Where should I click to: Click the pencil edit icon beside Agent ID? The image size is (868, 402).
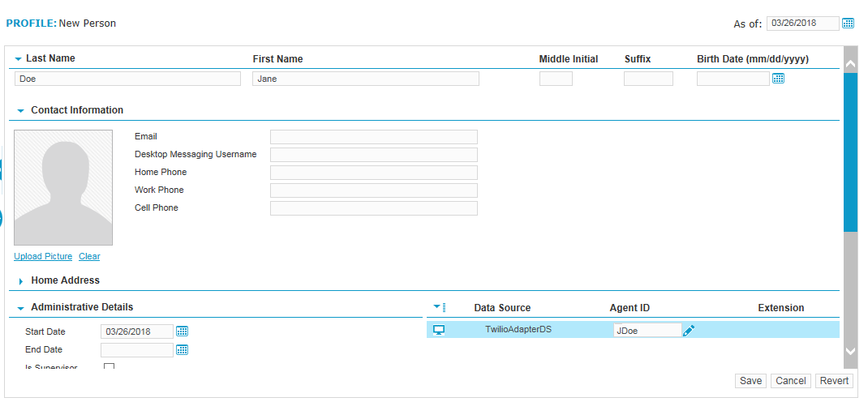pyautogui.click(x=689, y=331)
